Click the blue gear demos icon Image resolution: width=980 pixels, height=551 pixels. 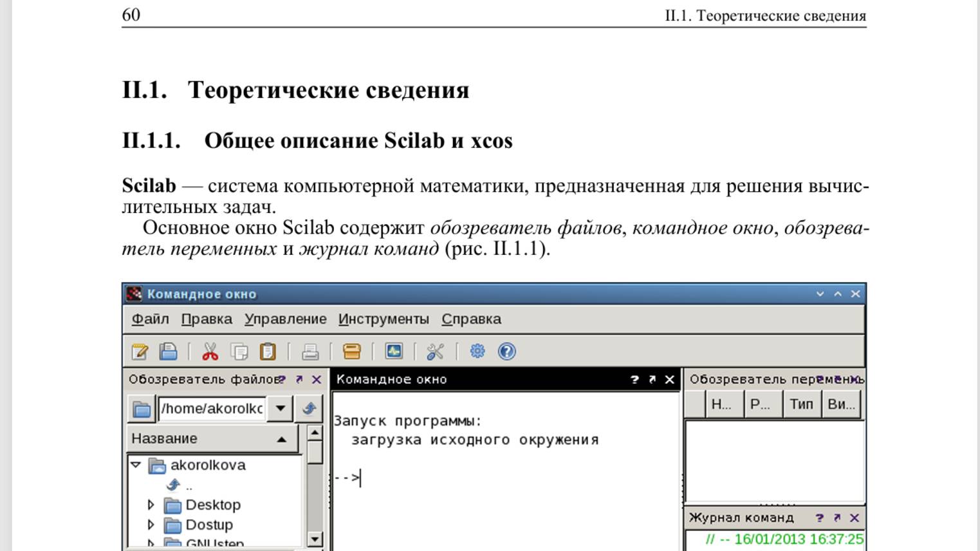(x=477, y=351)
